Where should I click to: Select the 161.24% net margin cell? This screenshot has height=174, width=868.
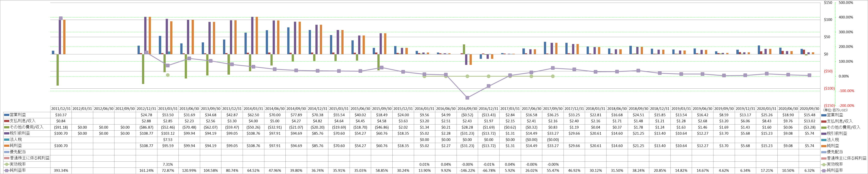[x=146, y=170]
